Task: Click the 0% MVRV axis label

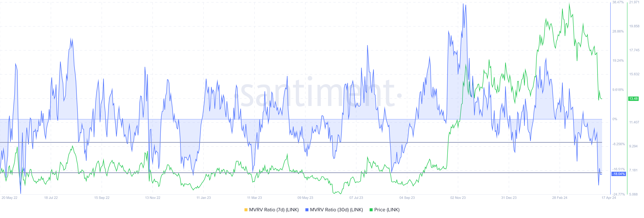Action: pos(615,119)
